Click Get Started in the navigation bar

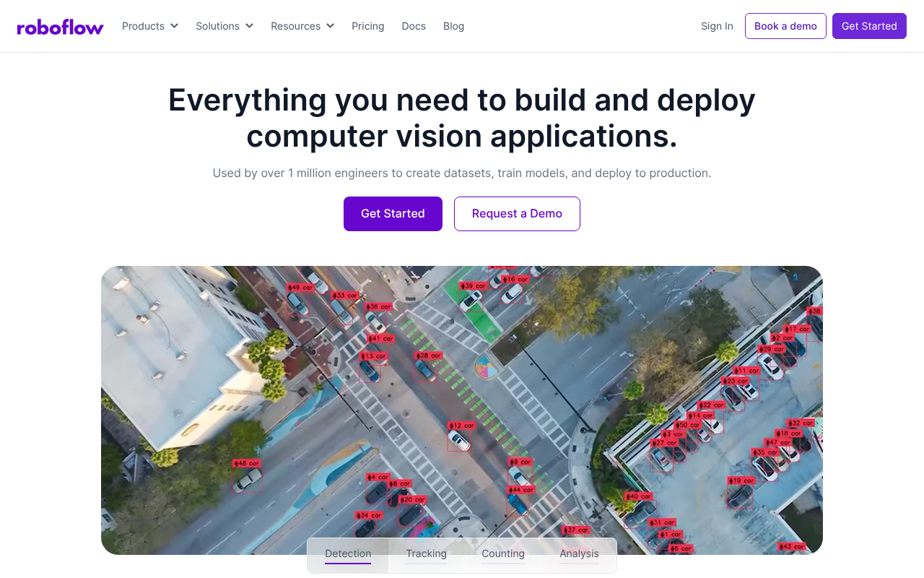click(869, 25)
